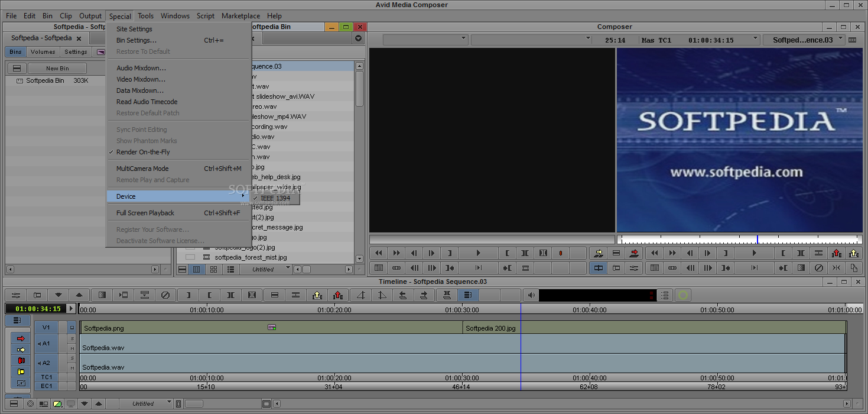Select Audio Mixdown... menu item

(x=141, y=68)
